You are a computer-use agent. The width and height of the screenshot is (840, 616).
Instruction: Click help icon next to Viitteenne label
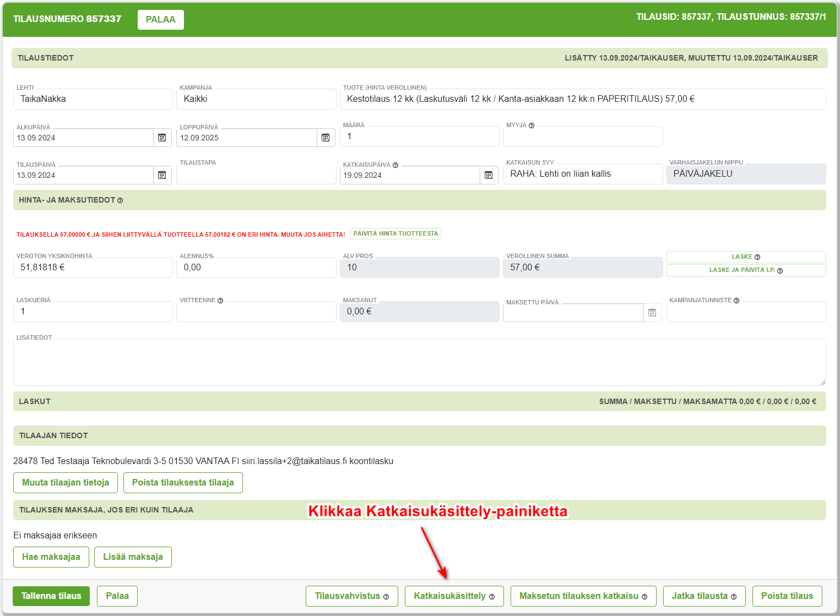pos(220,301)
